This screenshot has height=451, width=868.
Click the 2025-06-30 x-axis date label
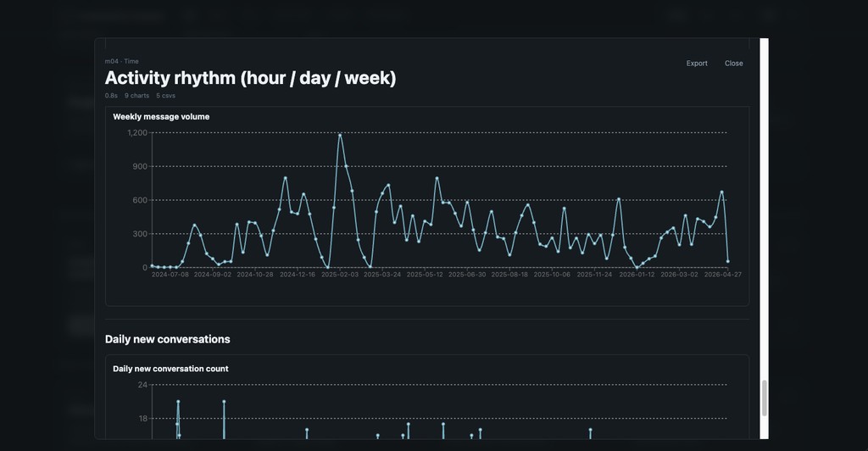click(467, 275)
